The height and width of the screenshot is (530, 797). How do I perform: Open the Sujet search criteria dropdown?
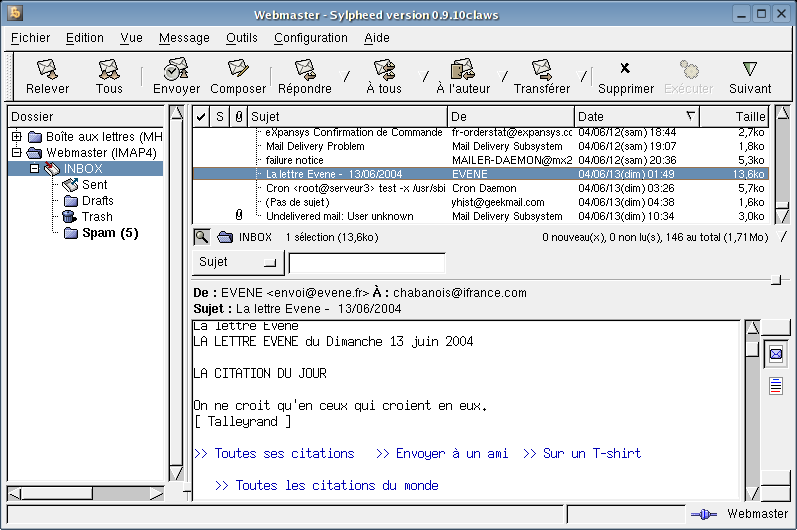[x=236, y=262]
